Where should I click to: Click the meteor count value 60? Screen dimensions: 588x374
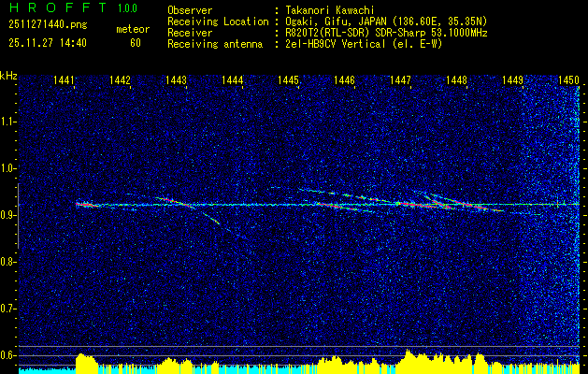coord(136,43)
